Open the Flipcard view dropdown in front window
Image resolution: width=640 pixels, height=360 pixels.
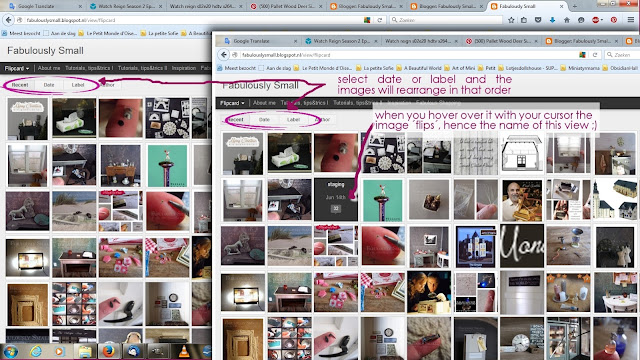[x=232, y=103]
